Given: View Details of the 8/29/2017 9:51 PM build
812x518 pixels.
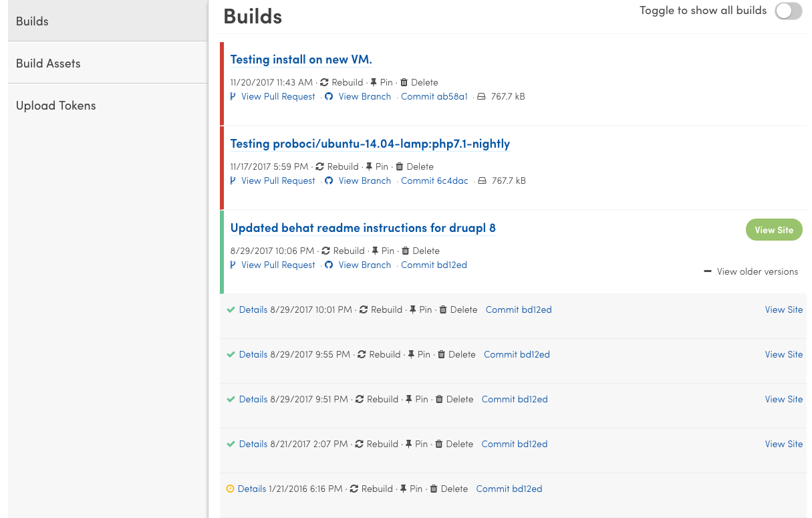Looking at the screenshot, I should click(x=253, y=399).
